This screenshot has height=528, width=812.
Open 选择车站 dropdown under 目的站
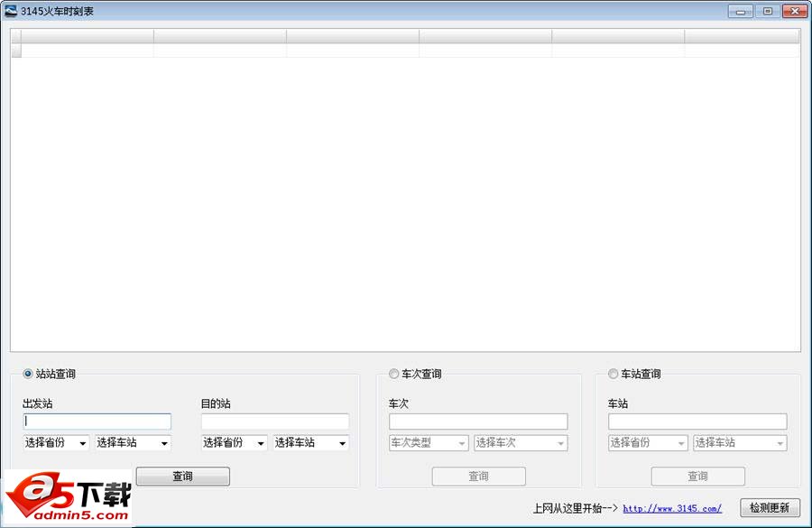pyautogui.click(x=311, y=443)
